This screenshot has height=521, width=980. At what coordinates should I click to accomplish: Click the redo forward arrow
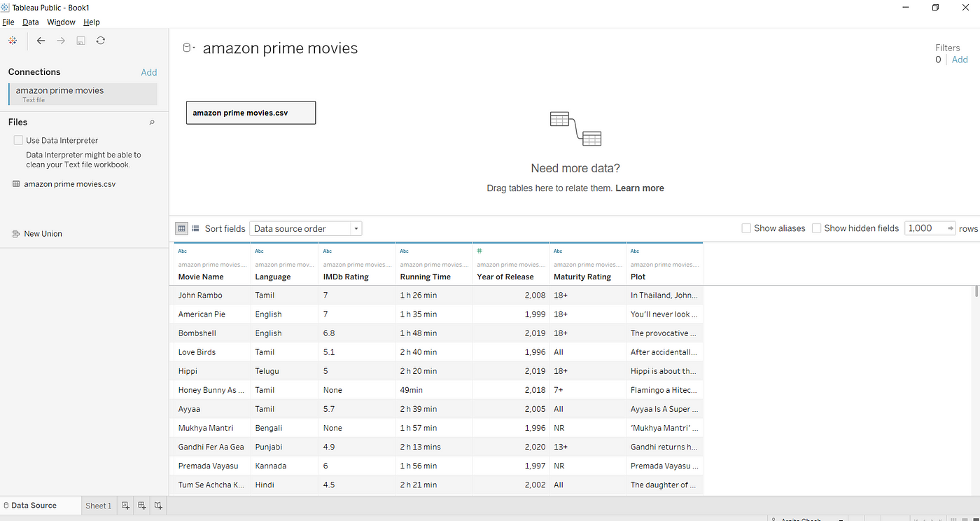point(61,41)
